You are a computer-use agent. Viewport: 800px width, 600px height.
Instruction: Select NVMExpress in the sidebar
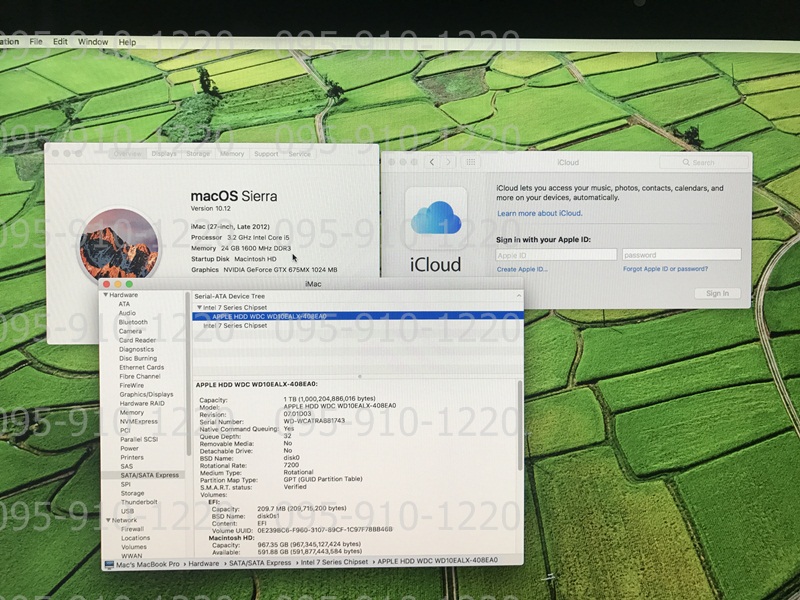[139, 421]
